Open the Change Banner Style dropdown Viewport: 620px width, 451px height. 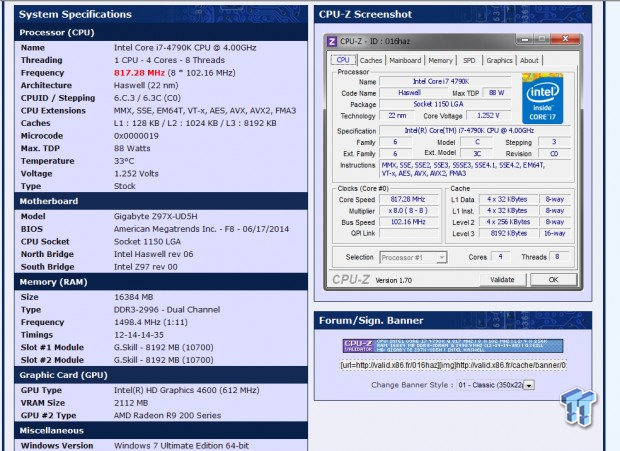point(496,385)
